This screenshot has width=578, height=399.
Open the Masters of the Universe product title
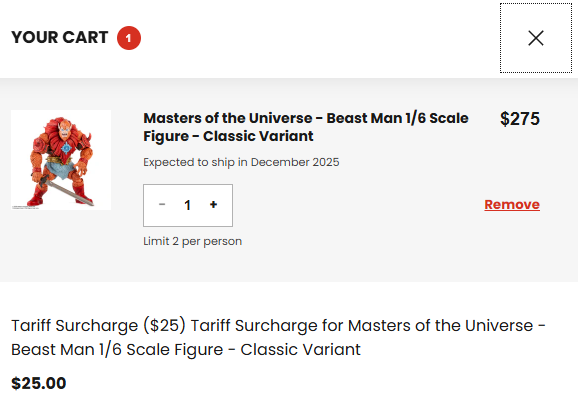click(306, 127)
